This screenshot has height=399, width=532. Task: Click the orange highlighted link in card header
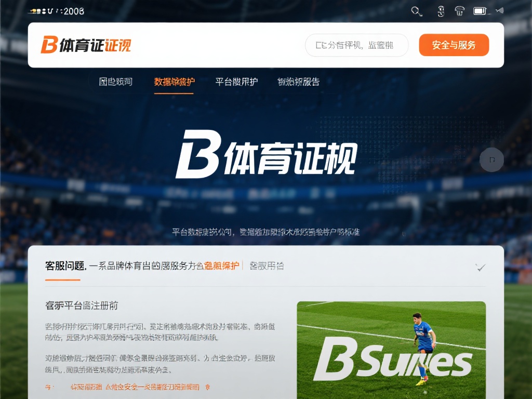(221, 265)
